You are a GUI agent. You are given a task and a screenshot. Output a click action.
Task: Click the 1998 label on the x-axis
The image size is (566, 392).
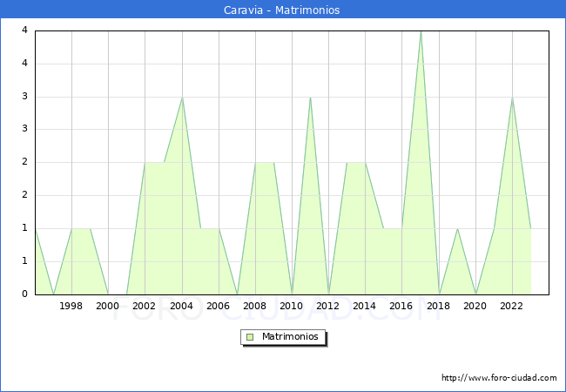pos(71,306)
